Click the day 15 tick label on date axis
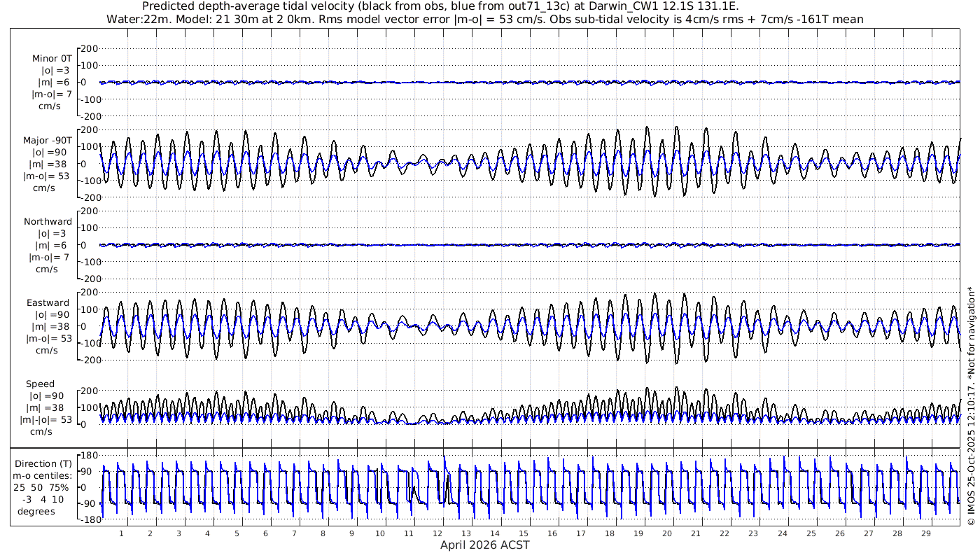 (524, 533)
